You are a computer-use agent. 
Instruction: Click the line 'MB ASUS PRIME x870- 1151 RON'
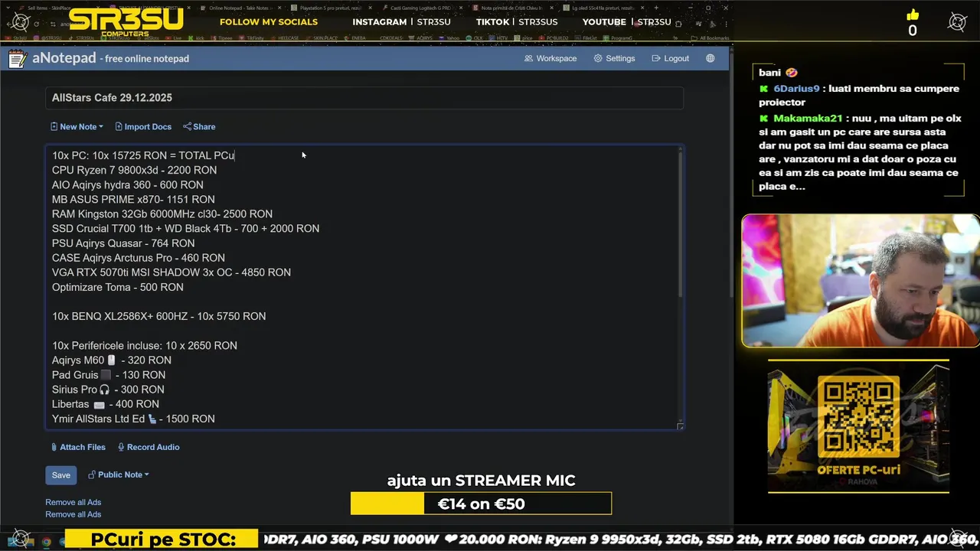pos(133,200)
